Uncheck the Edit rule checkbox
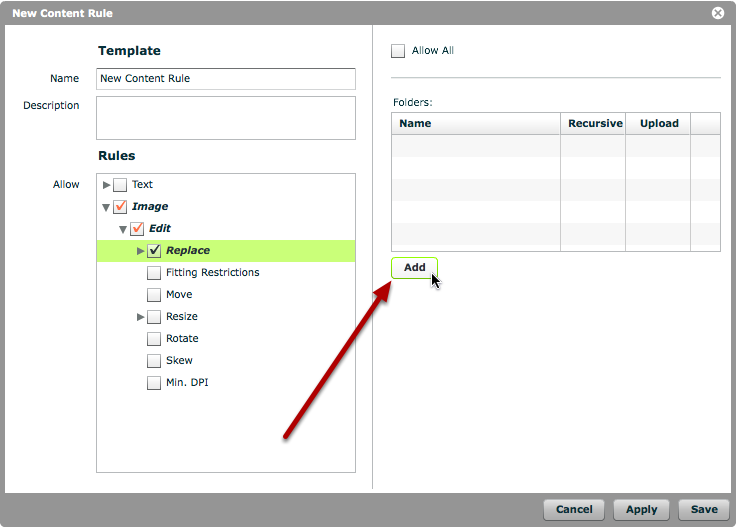This screenshot has width=737, height=528. tap(137, 229)
